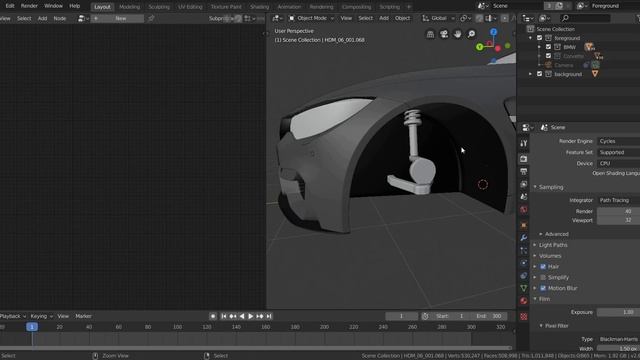The image size is (640, 360).
Task: Open the Physics properties tab icon
Action: tap(524, 263)
